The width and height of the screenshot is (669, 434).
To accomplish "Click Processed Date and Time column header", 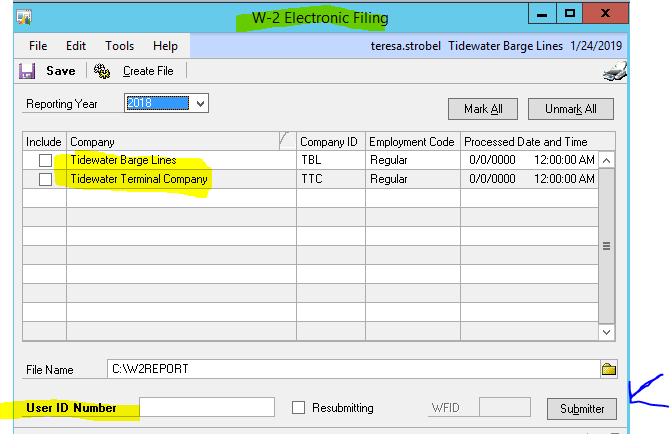I will [x=538, y=141].
